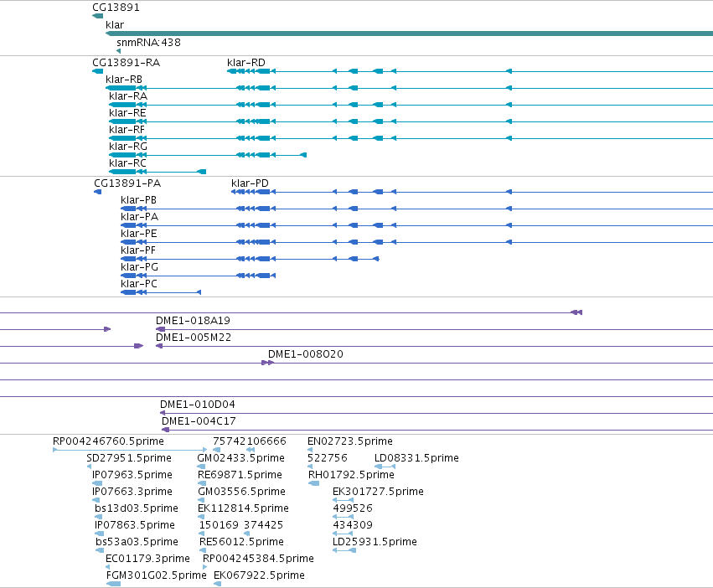Select the EC01179.3prime EST label
Viewport: 713px width, 588px height.
(x=147, y=559)
